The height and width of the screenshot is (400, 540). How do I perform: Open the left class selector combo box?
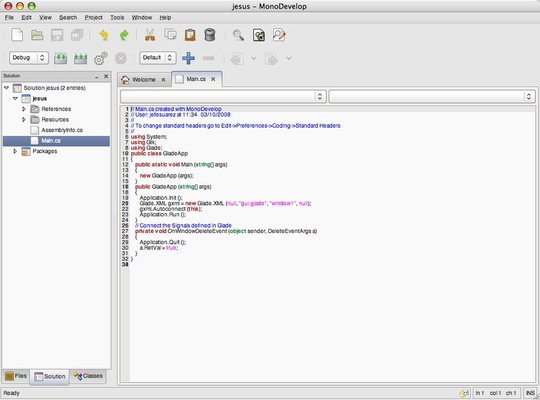coord(223,96)
